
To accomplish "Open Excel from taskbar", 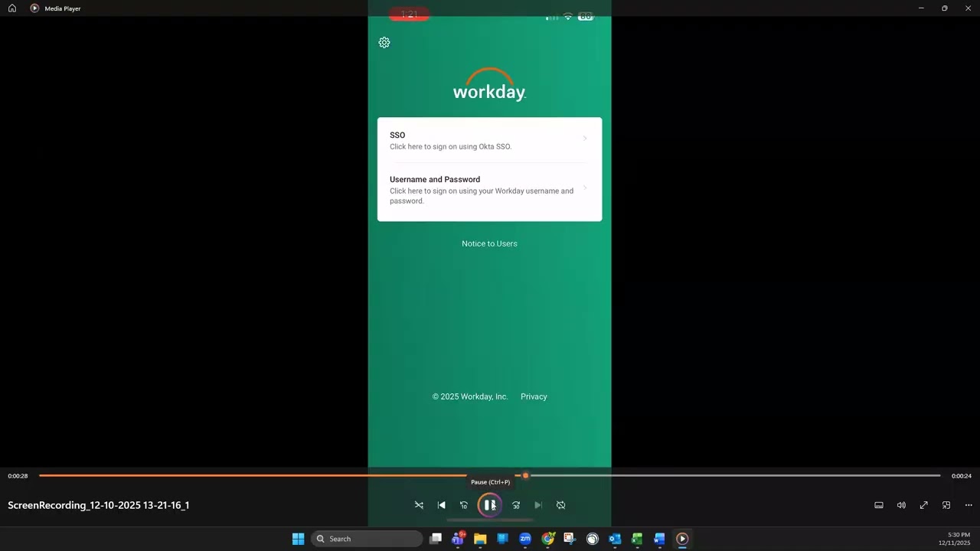I will point(637,539).
